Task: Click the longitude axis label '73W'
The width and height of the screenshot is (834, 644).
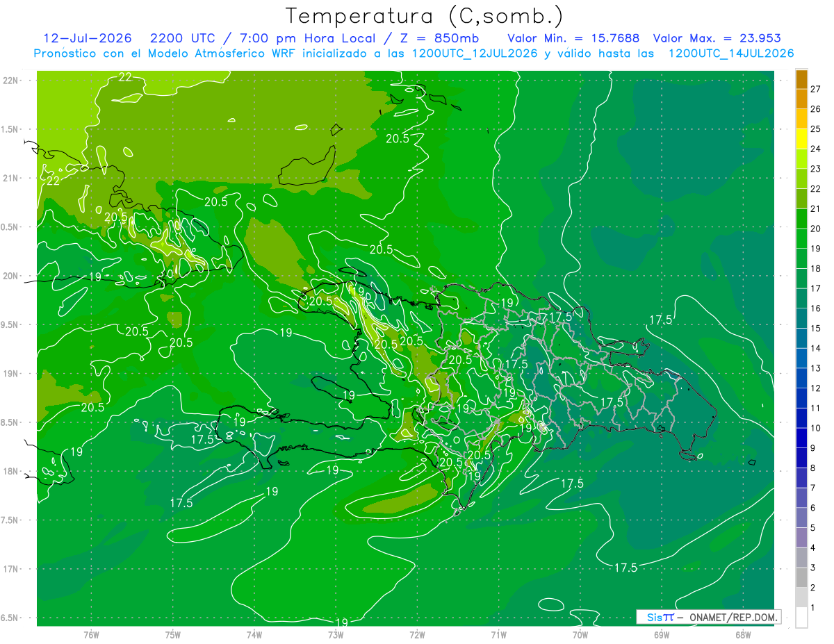Action: [x=336, y=634]
